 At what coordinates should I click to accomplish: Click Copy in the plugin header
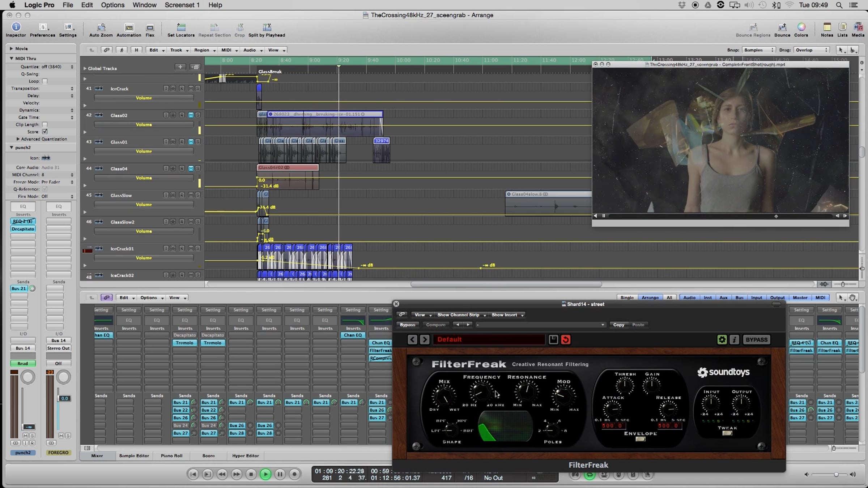pyautogui.click(x=618, y=325)
